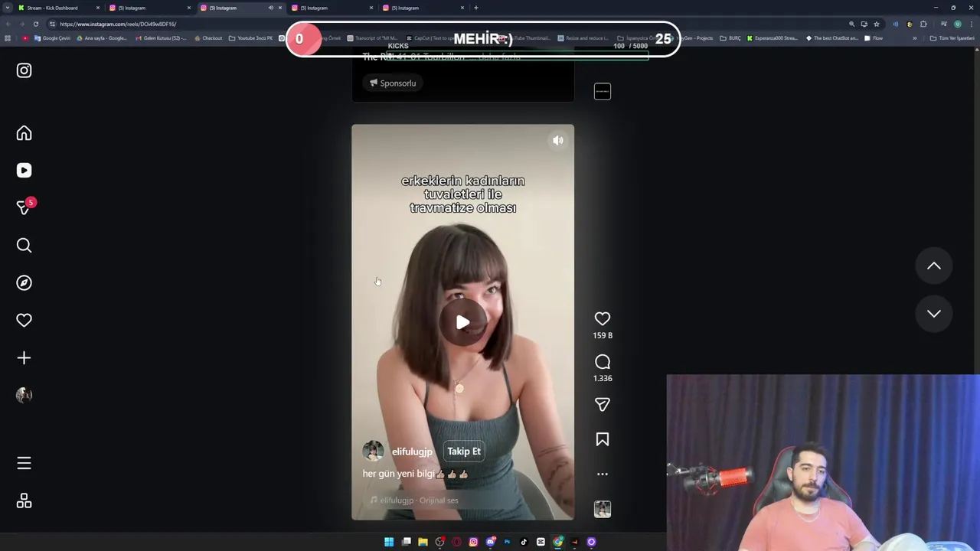
Task: Open Discord from the taskbar
Action: pos(490,542)
